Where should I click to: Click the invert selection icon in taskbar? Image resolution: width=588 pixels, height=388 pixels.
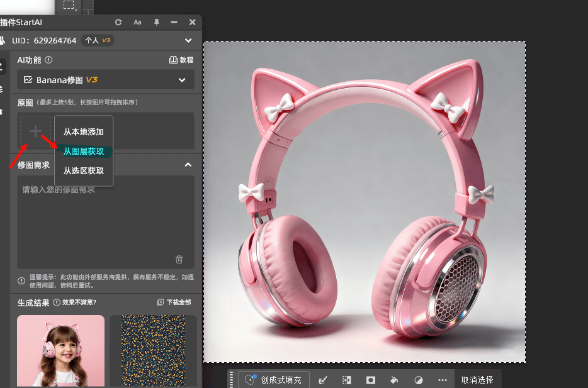click(x=419, y=380)
